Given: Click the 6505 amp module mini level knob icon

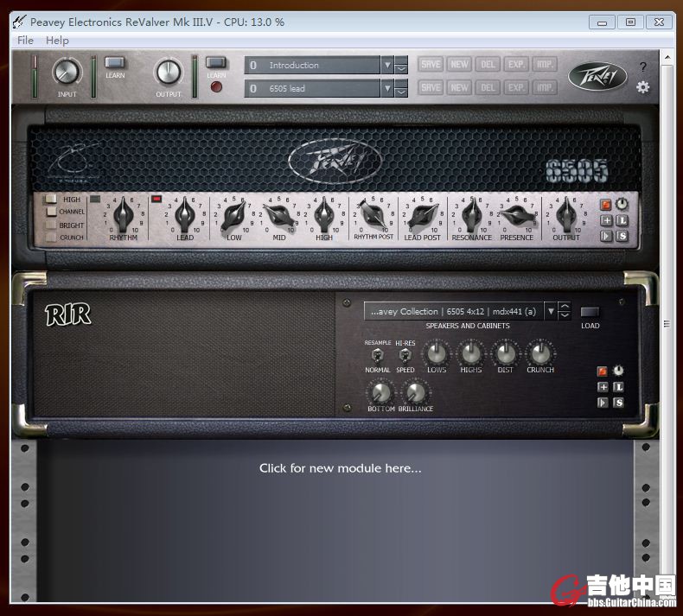Looking at the screenshot, I should [622, 204].
